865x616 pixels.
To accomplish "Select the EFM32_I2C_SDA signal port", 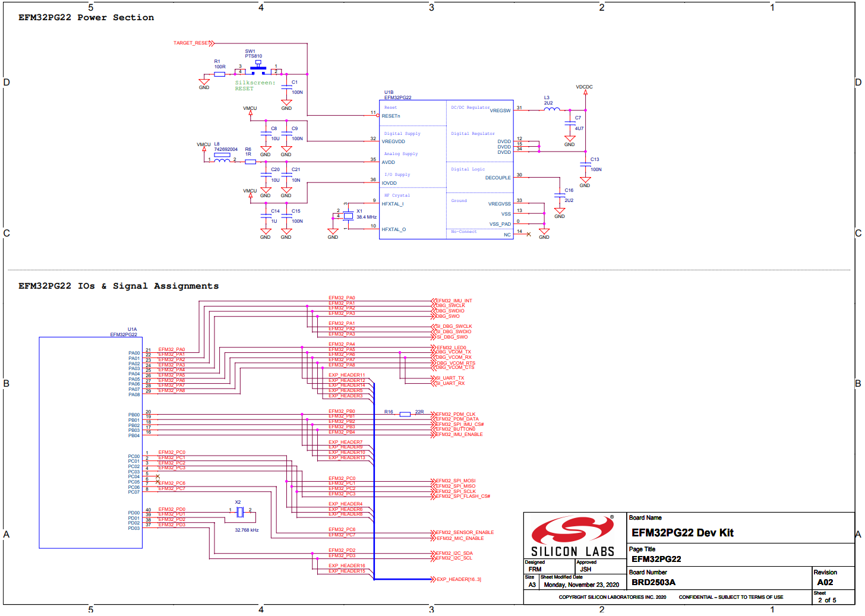I will pyautogui.click(x=454, y=553).
